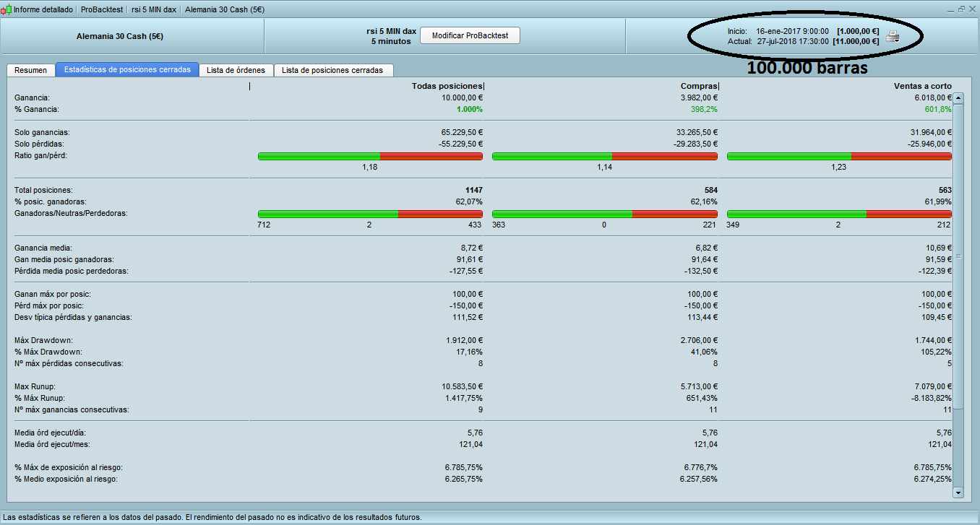This screenshot has height=525, width=980.
Task: Print the backtest report with the printer icon
Action: coord(893,36)
